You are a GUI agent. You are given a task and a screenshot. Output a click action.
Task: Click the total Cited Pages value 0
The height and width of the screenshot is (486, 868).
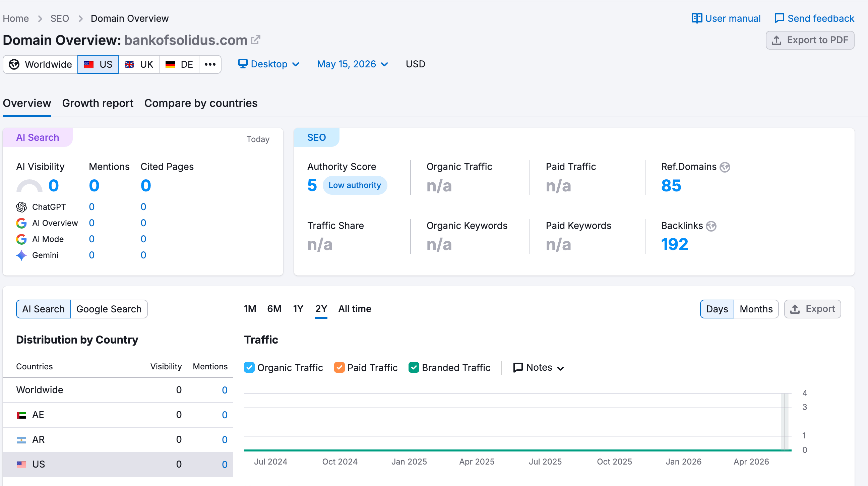[146, 186]
